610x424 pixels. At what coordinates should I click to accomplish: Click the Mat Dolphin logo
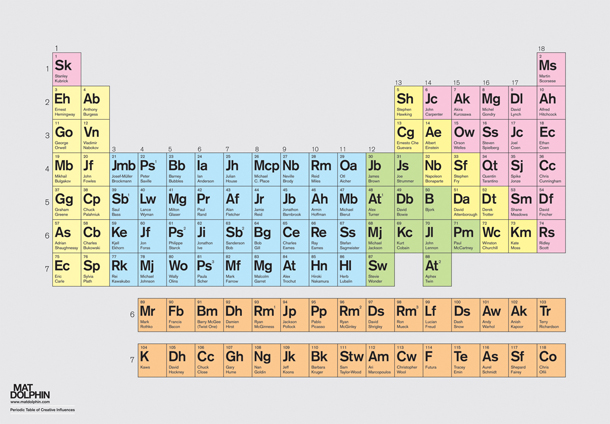26,390
